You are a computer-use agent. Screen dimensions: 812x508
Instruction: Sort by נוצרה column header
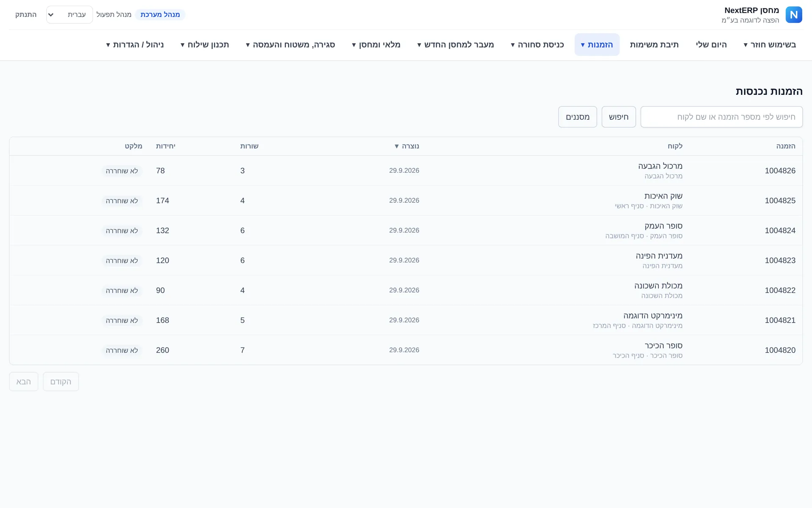coord(406,146)
